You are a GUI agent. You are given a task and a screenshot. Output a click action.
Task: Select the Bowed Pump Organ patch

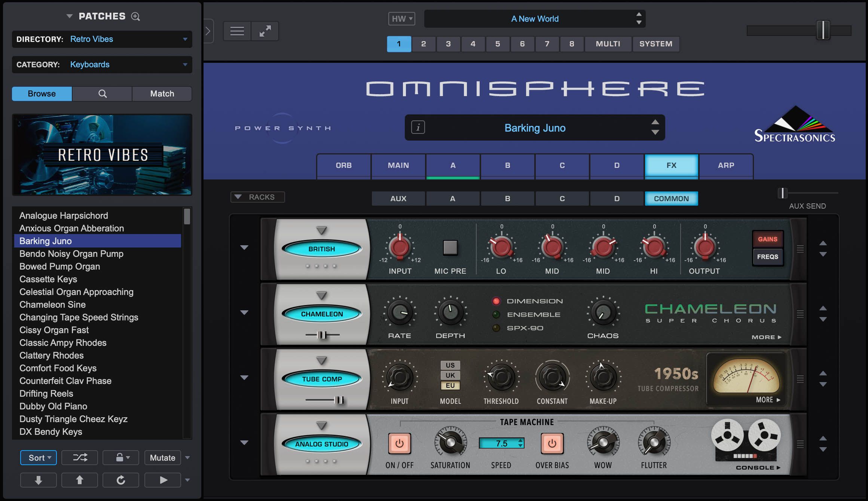tap(59, 266)
